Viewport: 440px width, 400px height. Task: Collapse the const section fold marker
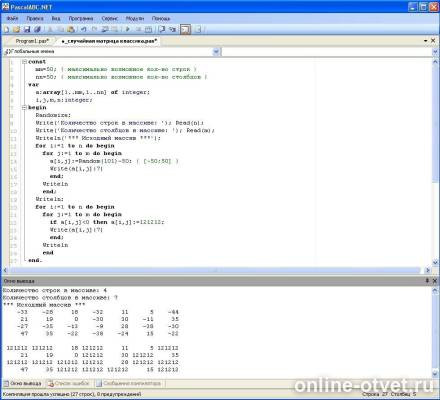(x=24, y=62)
